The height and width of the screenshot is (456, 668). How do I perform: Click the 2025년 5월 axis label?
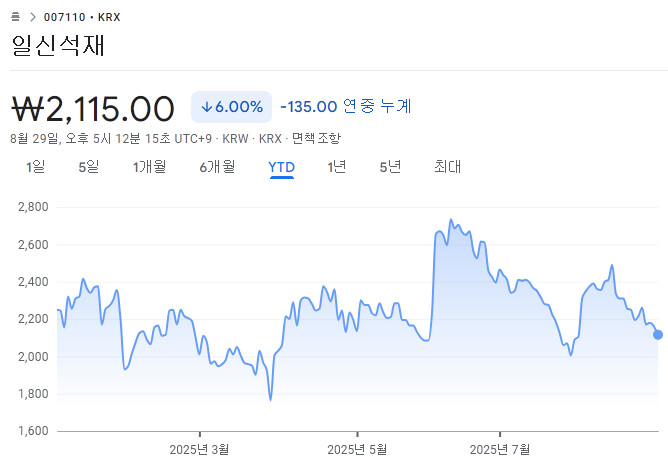click(x=357, y=447)
